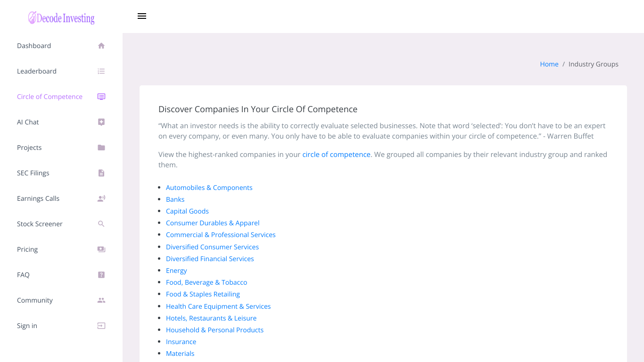
Task: Go to Home breadcrumb link
Action: [549, 64]
